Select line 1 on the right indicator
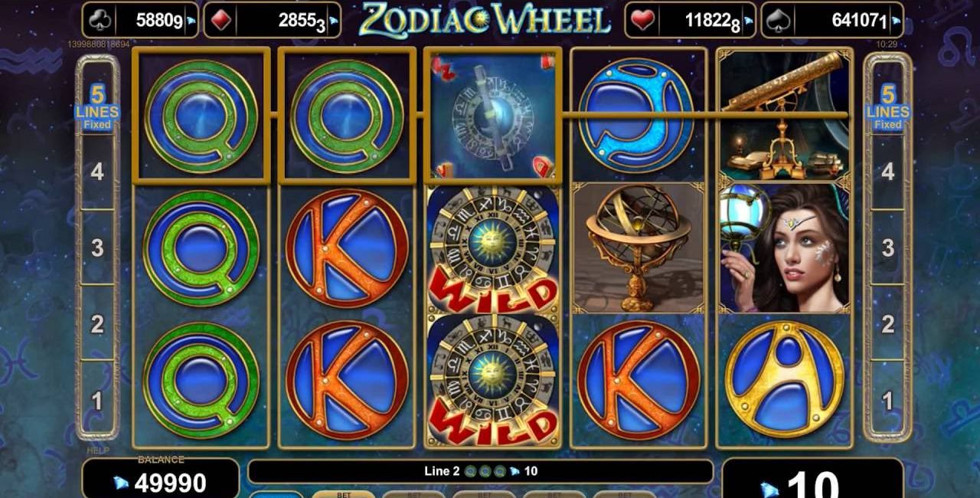980x498 pixels. 887,400
